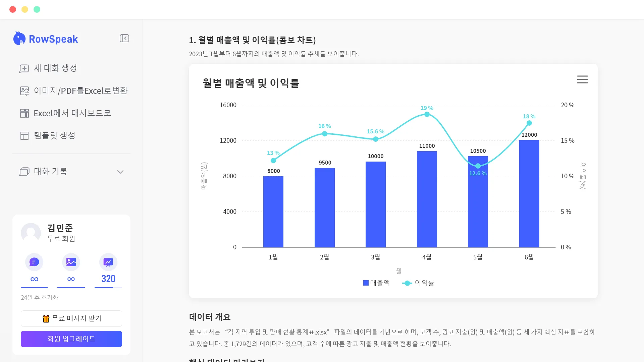Click the 김민준 profile avatar
644x362 pixels.
pos(31,233)
